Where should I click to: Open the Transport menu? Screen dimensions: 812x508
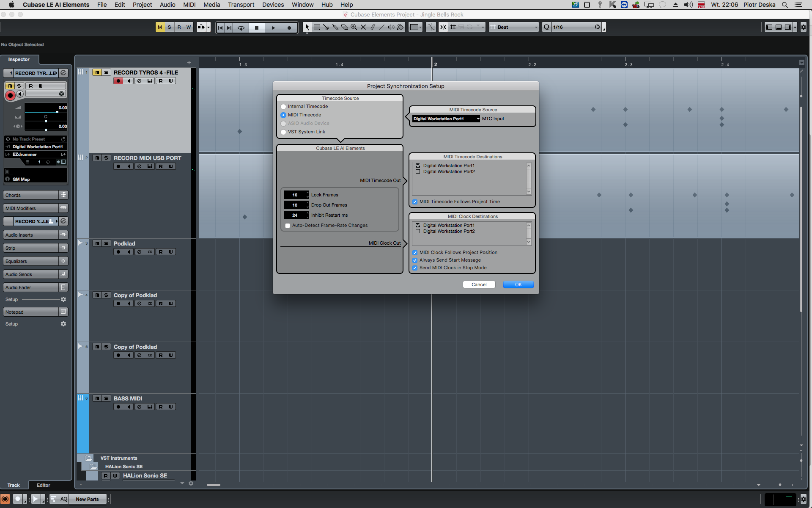(x=241, y=5)
